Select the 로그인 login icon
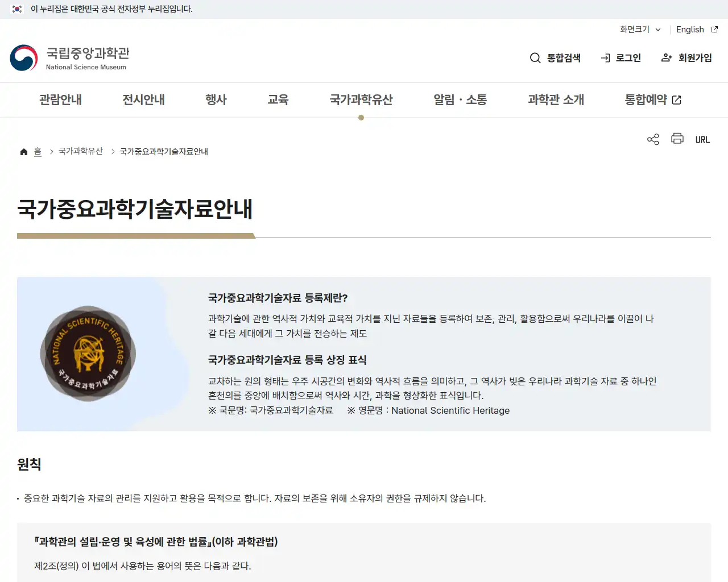Image resolution: width=728 pixels, height=582 pixels. tap(604, 57)
